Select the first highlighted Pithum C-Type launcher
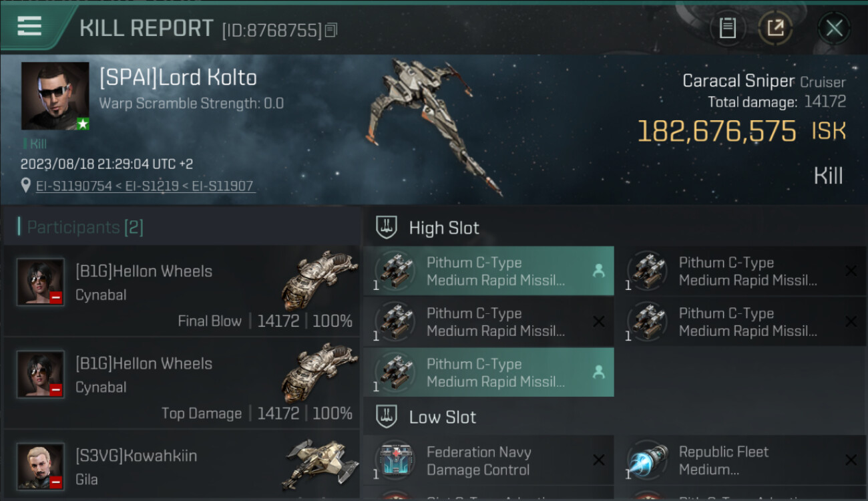The height and width of the screenshot is (501, 868). [x=488, y=271]
